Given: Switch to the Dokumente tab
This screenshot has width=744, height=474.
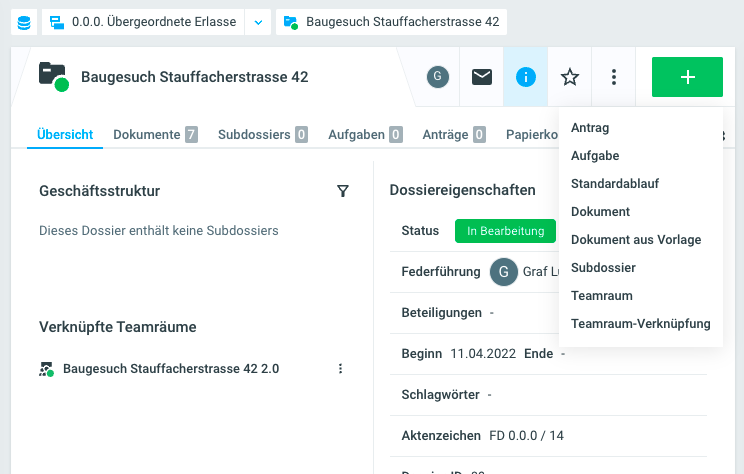Looking at the screenshot, I should [154, 134].
